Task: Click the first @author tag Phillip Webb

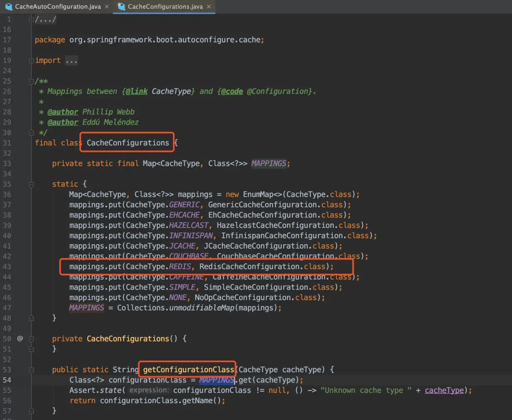Action: pos(63,112)
